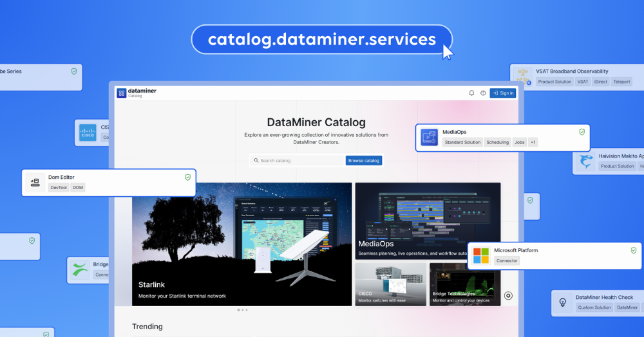644x337 pixels.
Task: Select the Teleport tag
Action: click(x=621, y=82)
